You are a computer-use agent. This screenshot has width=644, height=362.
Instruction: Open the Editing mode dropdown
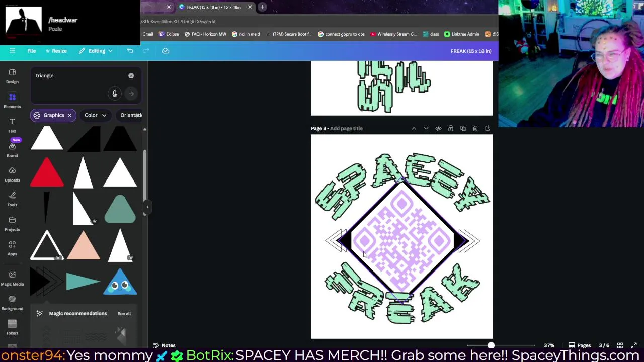click(x=96, y=51)
